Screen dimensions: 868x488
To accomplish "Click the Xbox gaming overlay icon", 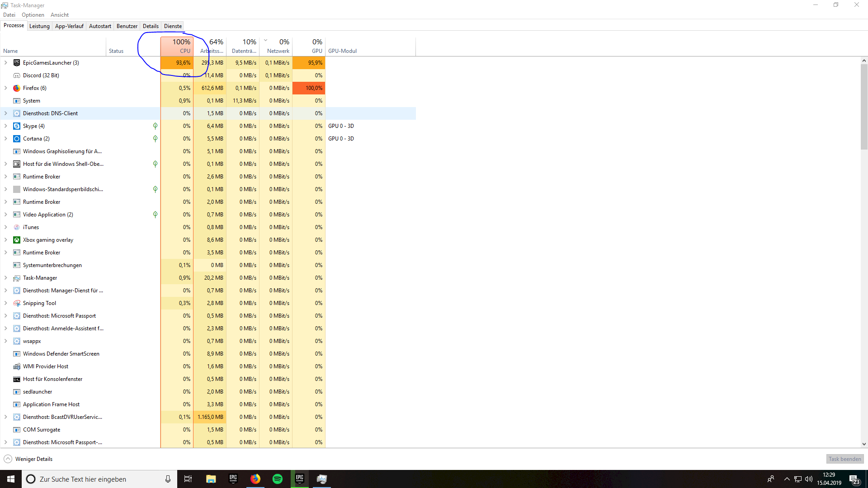I will [x=16, y=239].
